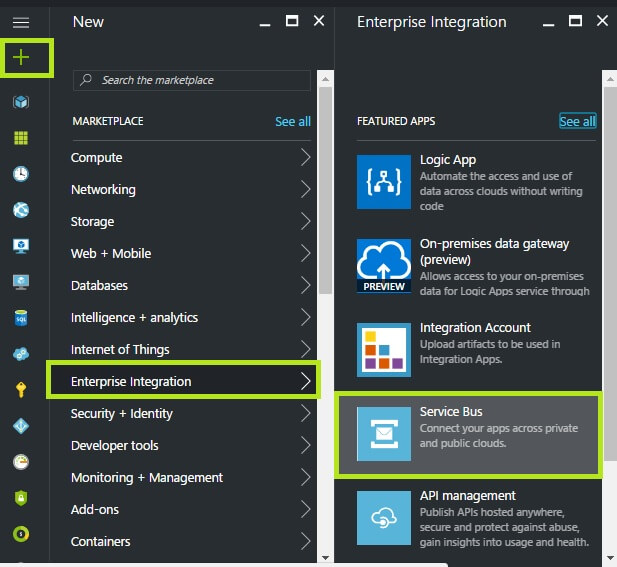Click See all next to FEATURED APPS
617x567 pixels.
(577, 122)
